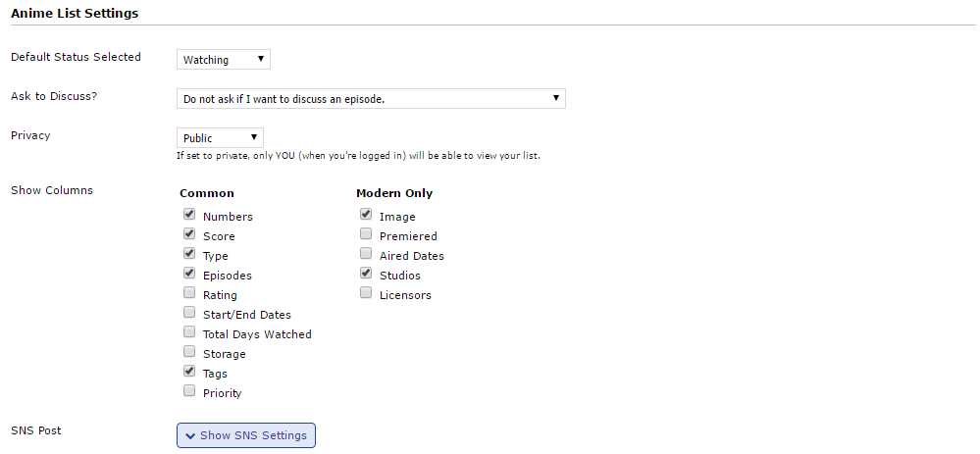Disable the Studios column checkbox
Screen dimensions: 980x454
[x=365, y=274]
